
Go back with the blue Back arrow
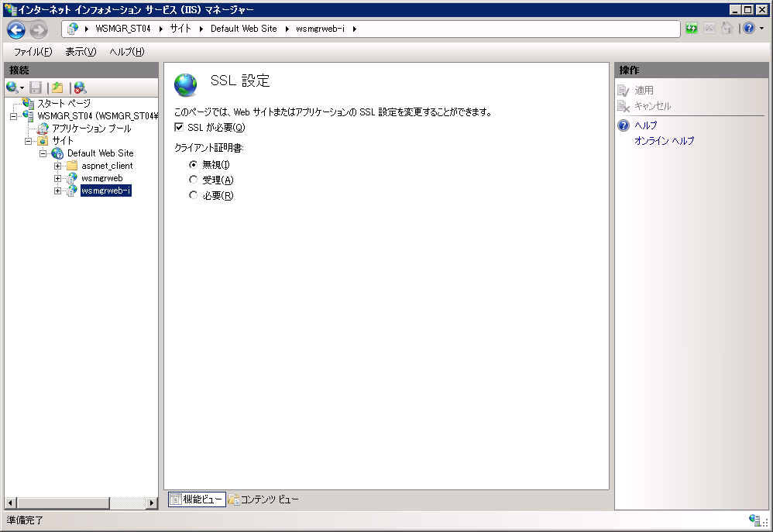(15, 30)
